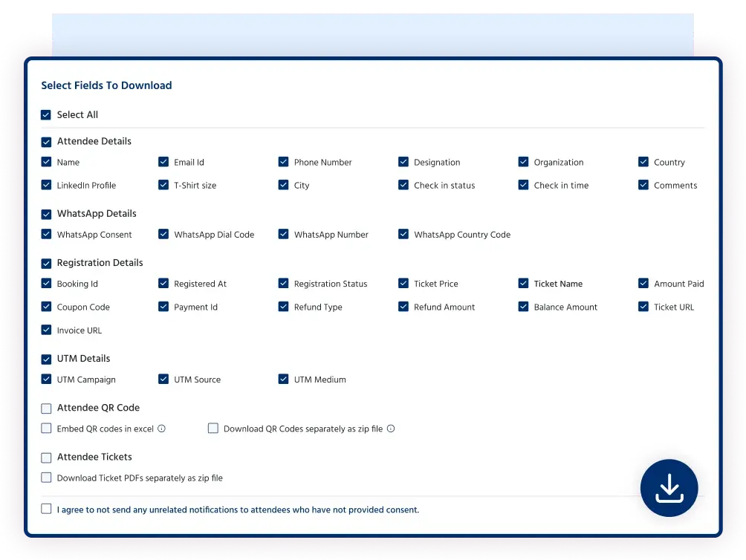Uncheck the Name field checkbox

[46, 162]
